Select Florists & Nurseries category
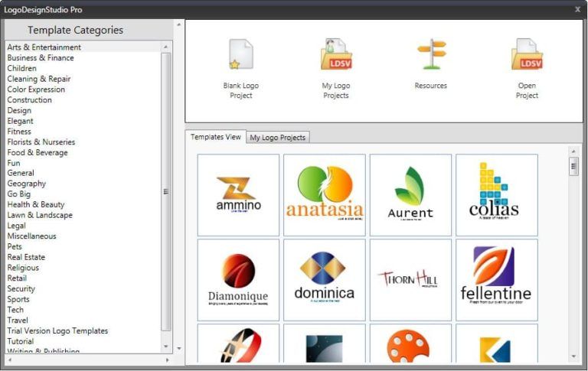This screenshot has height=371, width=588. pyautogui.click(x=41, y=142)
